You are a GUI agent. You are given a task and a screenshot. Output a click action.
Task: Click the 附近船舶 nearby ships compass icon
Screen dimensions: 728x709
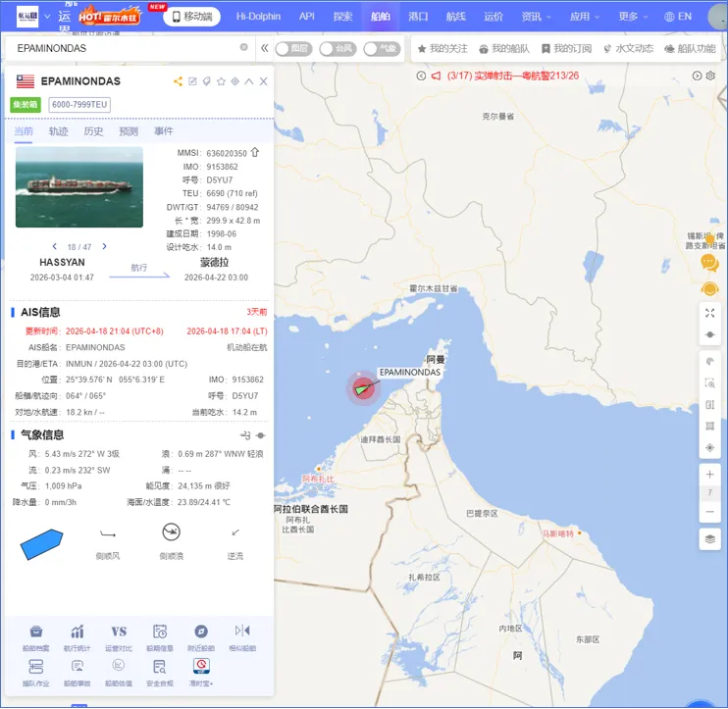(201, 634)
